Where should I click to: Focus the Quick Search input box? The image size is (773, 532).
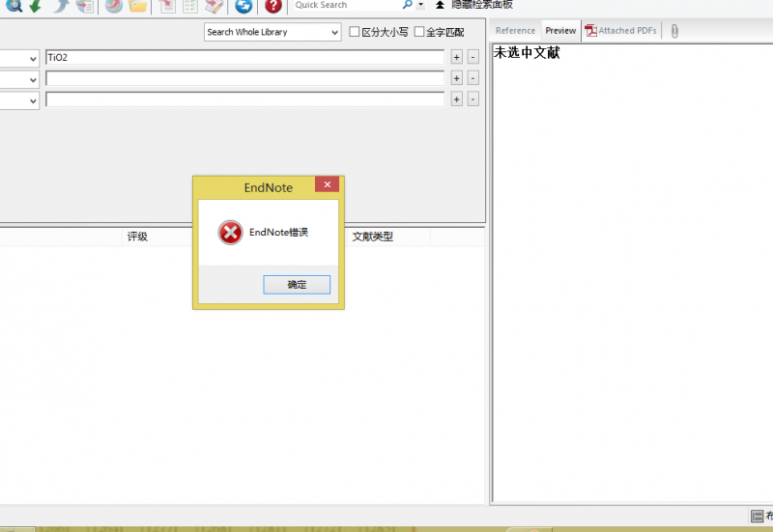(347, 5)
